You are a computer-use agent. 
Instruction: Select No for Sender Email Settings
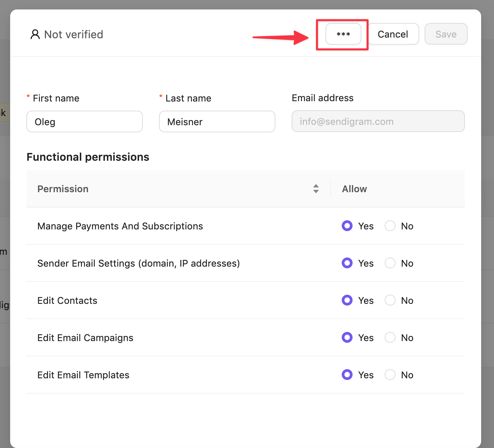point(390,263)
